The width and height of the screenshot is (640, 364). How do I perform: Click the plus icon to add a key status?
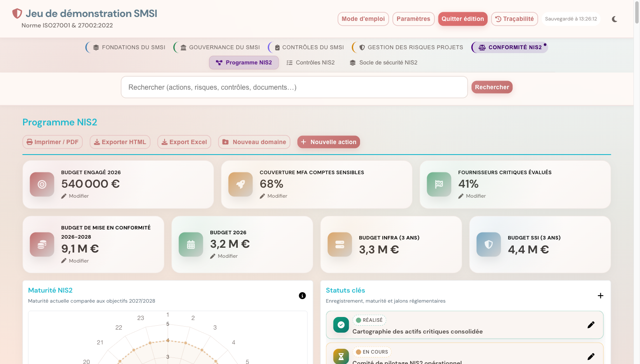pos(600,295)
